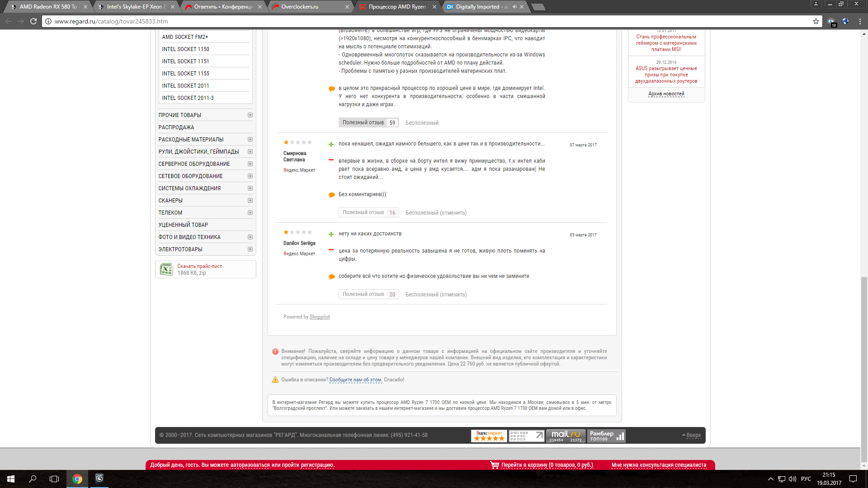Click the mail.ru counter badge
868x488 pixels.
point(565,436)
